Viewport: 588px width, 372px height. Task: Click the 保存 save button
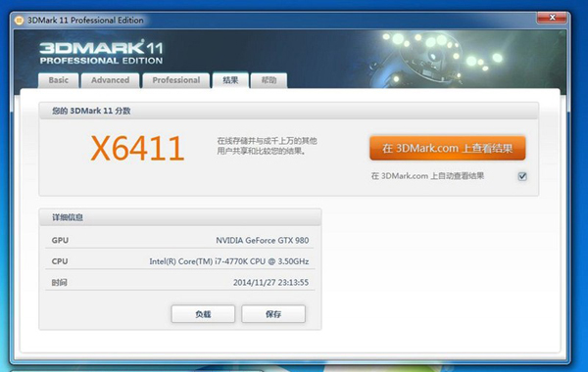[x=273, y=314]
